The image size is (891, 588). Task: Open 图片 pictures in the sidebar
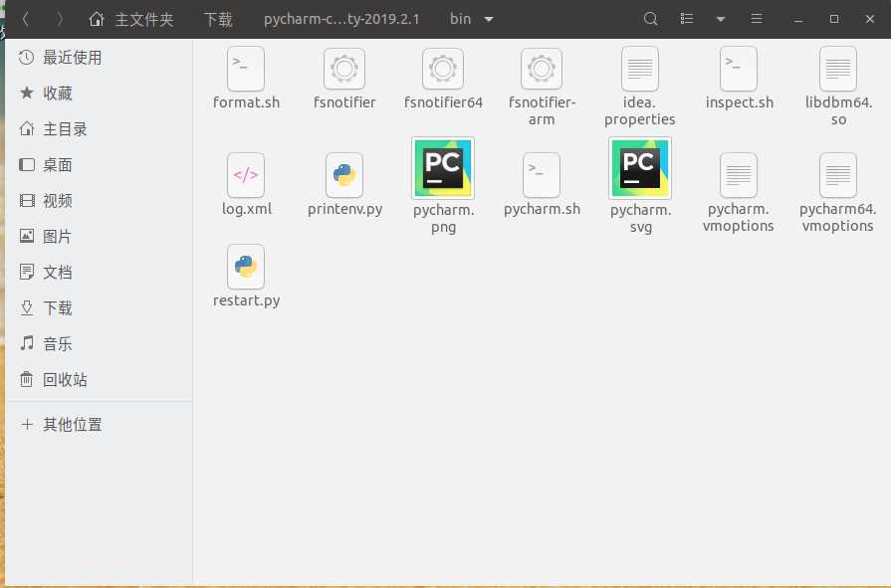(100, 237)
